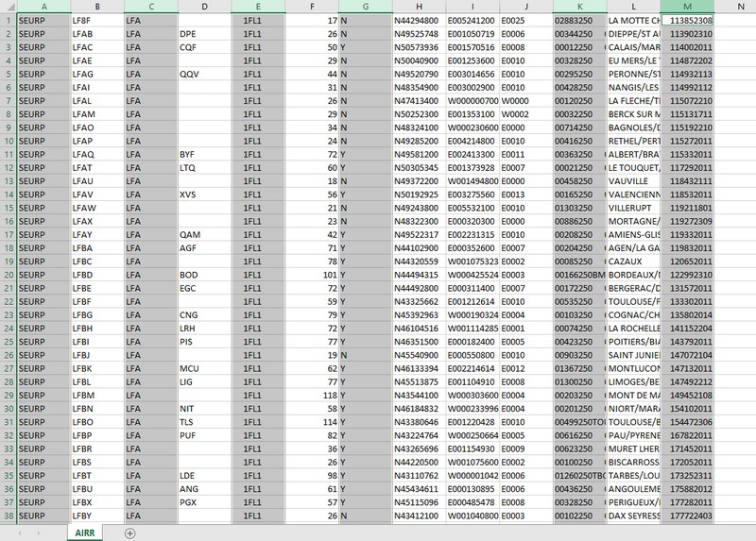Switch to the AIRR sheet tab
The width and height of the screenshot is (756, 541).
tap(83, 533)
